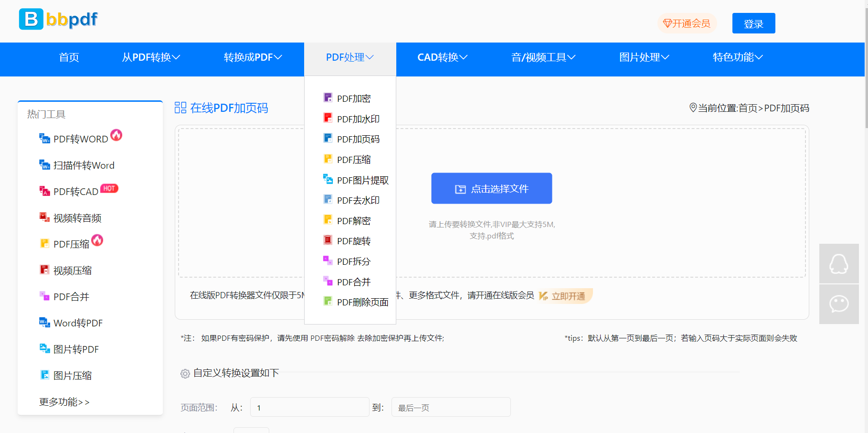Screen dimensions: 868x433
Task: Open 更多功能>> in the sidebar
Action: pos(64,402)
